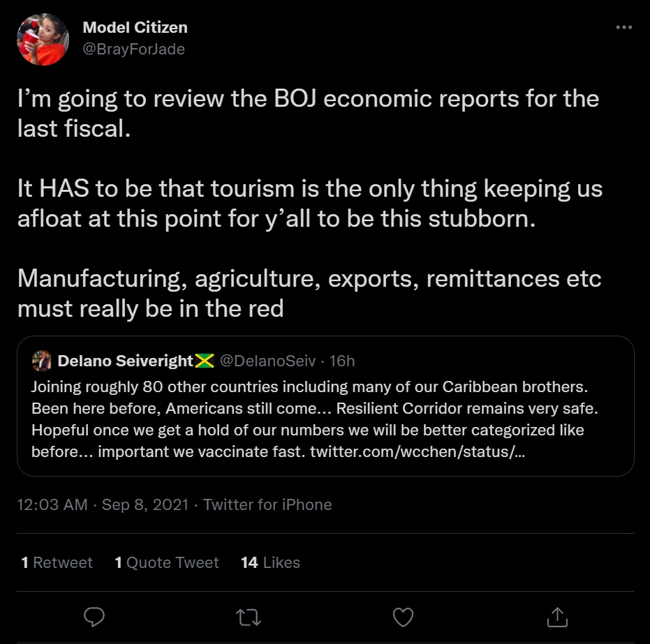Open the @BrayForJade handle link

tap(133, 50)
